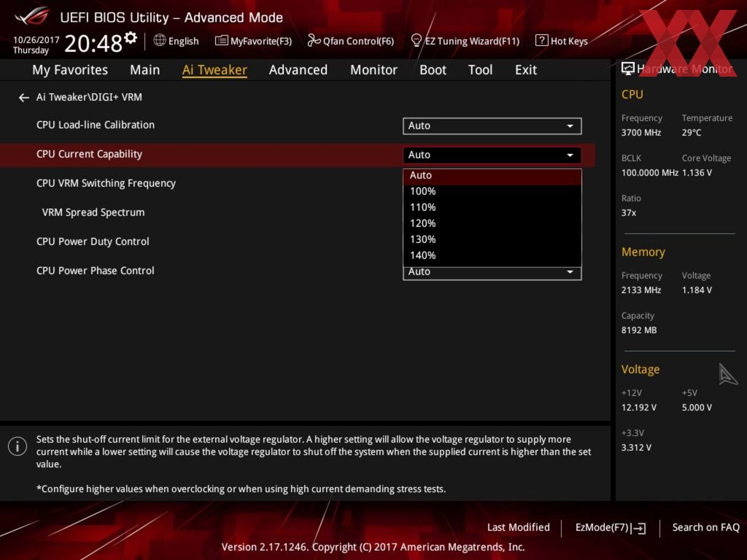
Task: Collapse the CPU Current Capability dropdown
Action: (x=492, y=155)
